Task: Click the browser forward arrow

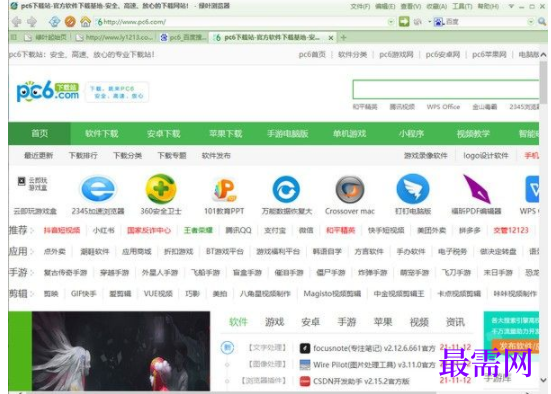Action: tap(32, 22)
